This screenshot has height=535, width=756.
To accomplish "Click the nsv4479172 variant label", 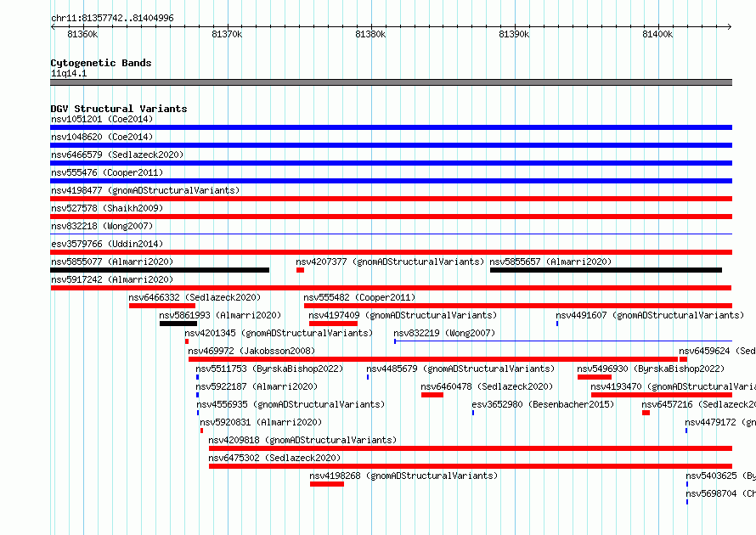I will click(720, 422).
